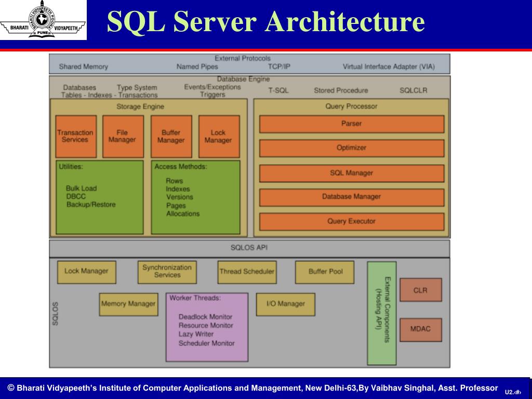This screenshot has height=399, width=532.
Task: Select the orange Lock Manager box
Action: [219, 137]
